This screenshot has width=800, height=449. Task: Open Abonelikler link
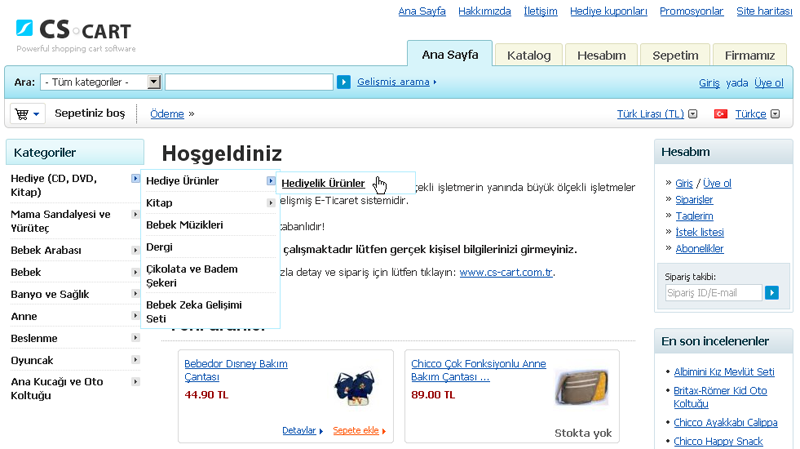699,248
